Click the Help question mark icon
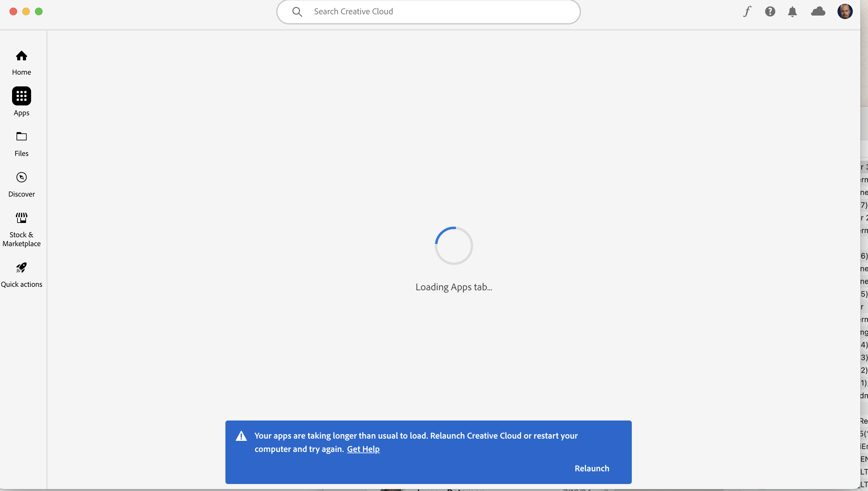 click(770, 11)
